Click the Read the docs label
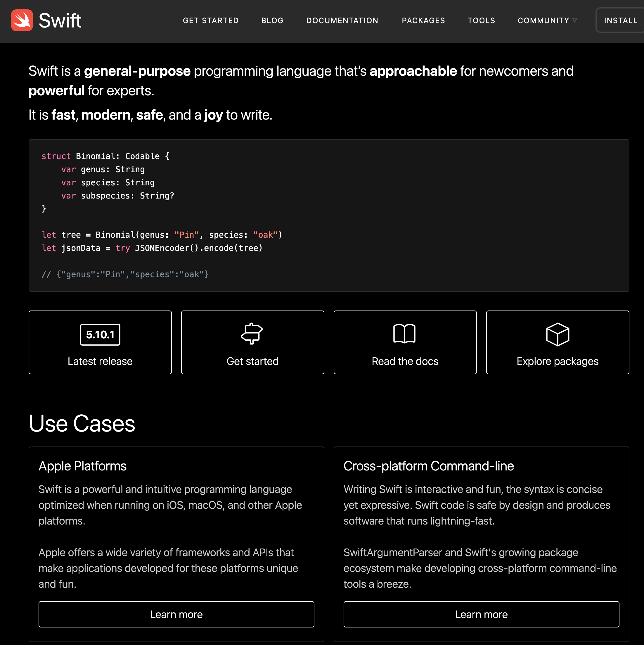Image resolution: width=644 pixels, height=645 pixels. point(405,361)
